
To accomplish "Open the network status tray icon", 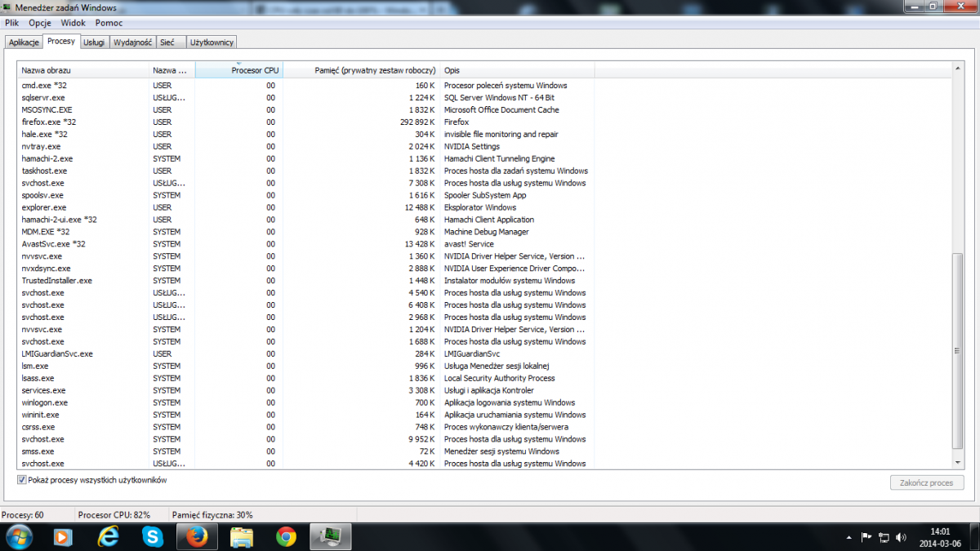I will [884, 537].
